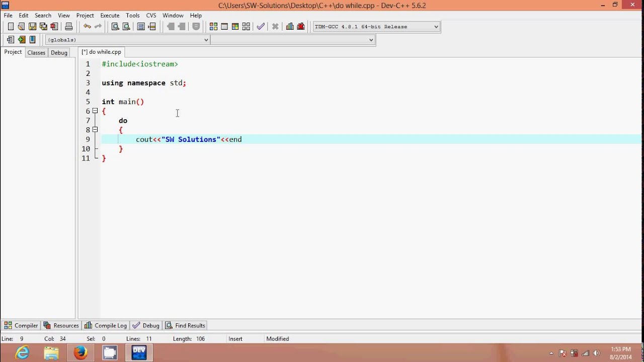The height and width of the screenshot is (362, 644).
Task: Click the Insert icon in second toolbar row
Action: (x=11, y=40)
